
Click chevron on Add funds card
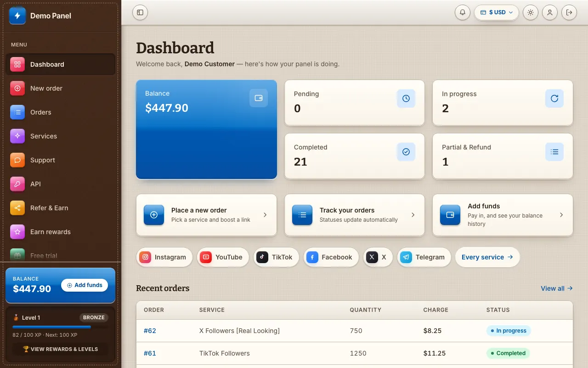click(561, 215)
